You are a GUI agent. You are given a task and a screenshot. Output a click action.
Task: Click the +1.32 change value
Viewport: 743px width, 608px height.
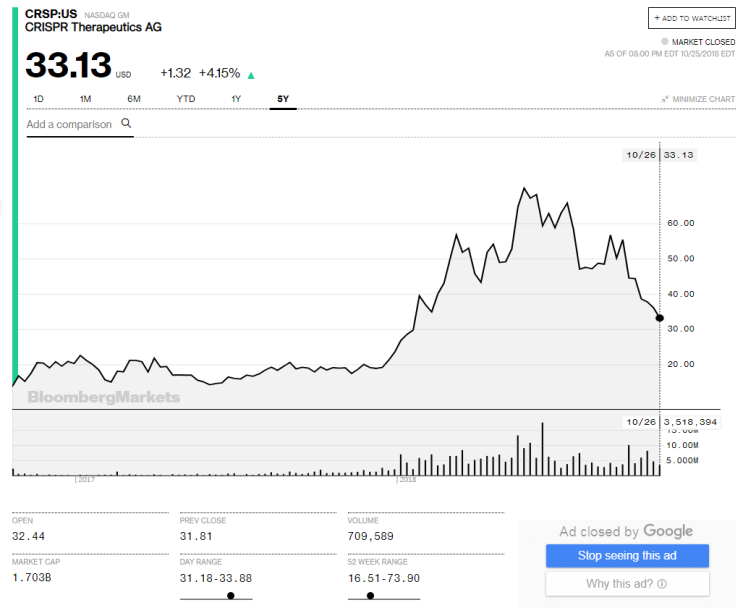[175, 73]
